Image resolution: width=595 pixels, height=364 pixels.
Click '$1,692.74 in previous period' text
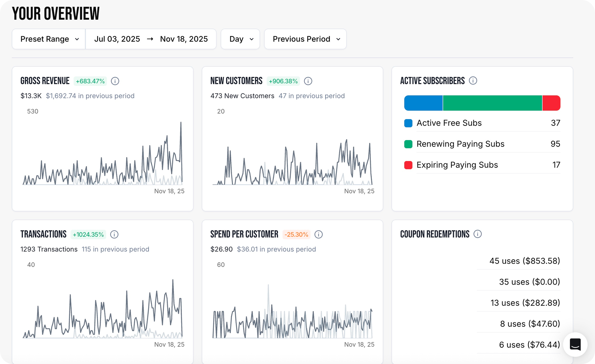(90, 96)
